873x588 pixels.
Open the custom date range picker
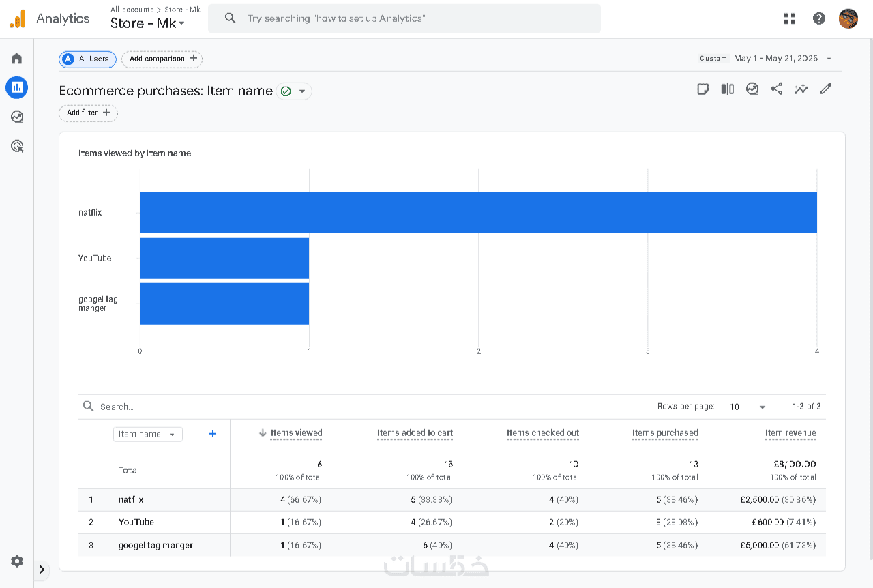click(766, 59)
